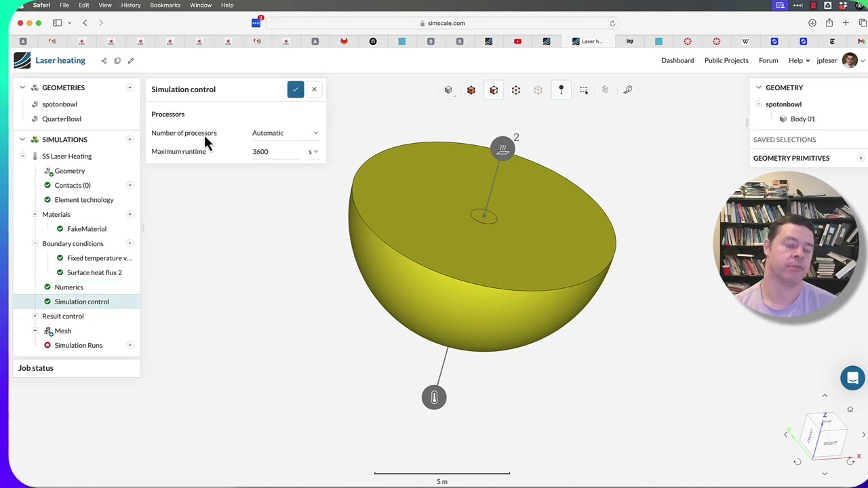This screenshot has width=868, height=488.
Task: Select Body 01 in the geometry tree
Action: pyautogui.click(x=803, y=119)
